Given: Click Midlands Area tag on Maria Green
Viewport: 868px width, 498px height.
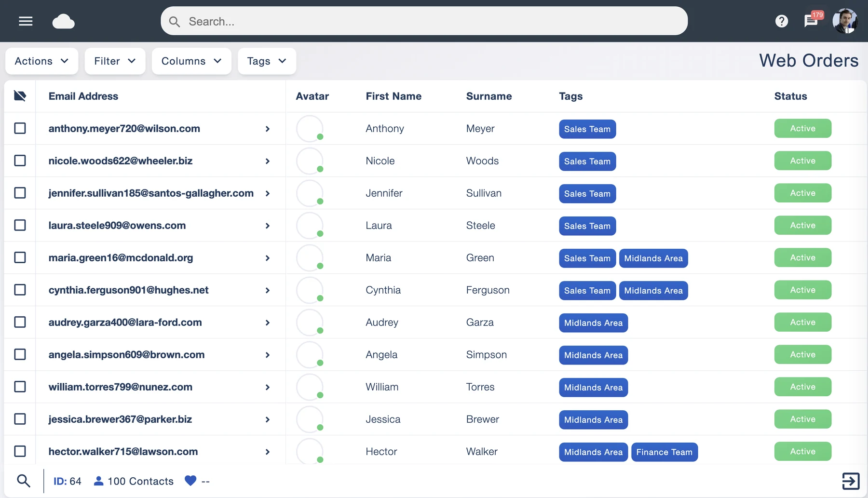Looking at the screenshot, I should (x=653, y=258).
